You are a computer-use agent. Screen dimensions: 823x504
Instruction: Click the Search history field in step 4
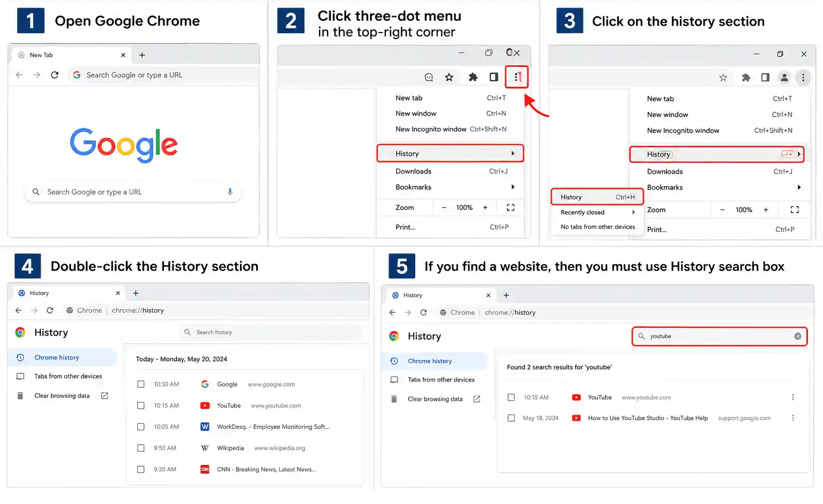271,333
